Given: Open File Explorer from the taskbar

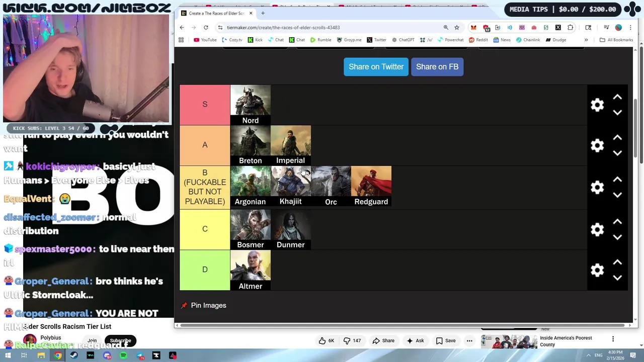Looking at the screenshot, I should [x=41, y=355].
